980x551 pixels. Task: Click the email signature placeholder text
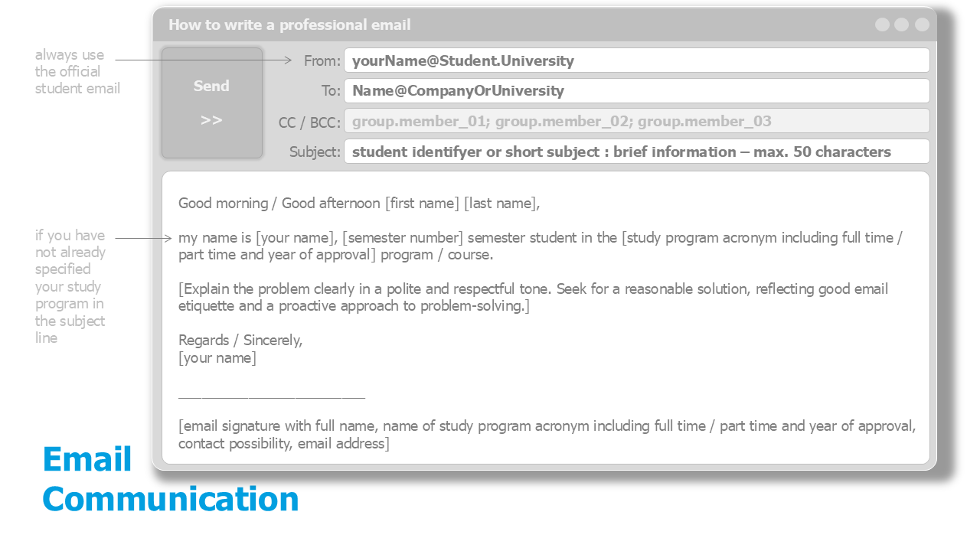(x=547, y=435)
